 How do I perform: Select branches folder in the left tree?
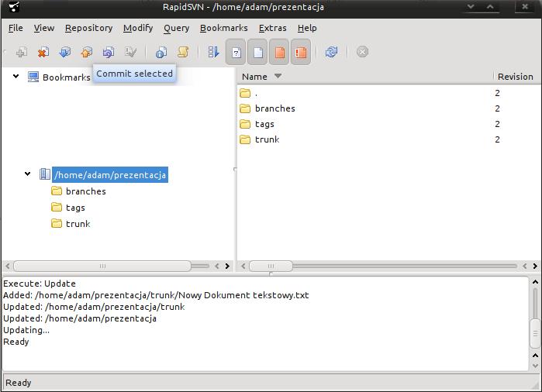86,191
